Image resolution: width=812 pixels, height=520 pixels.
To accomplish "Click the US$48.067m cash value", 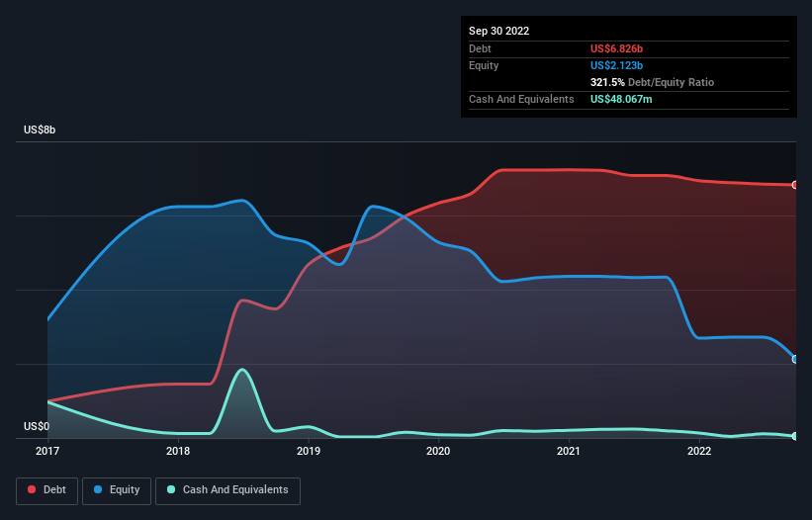I will click(621, 99).
